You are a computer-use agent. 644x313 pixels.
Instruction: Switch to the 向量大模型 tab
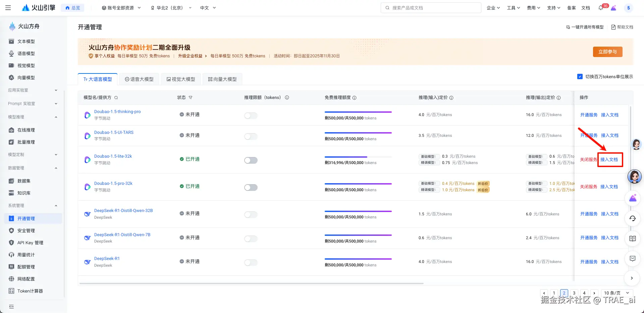coord(222,79)
